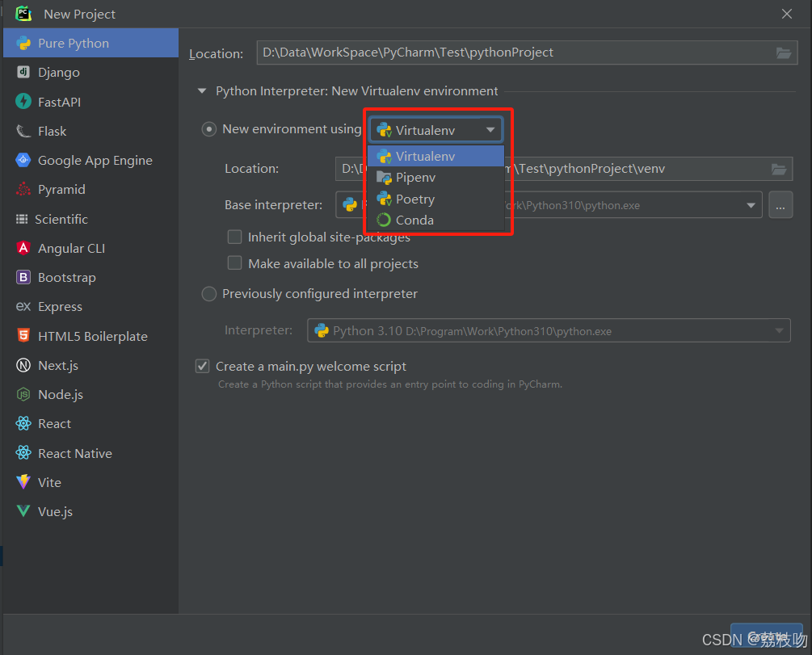Viewport: 812px width, 655px height.
Task: Pick the Express project icon
Action: point(23,307)
